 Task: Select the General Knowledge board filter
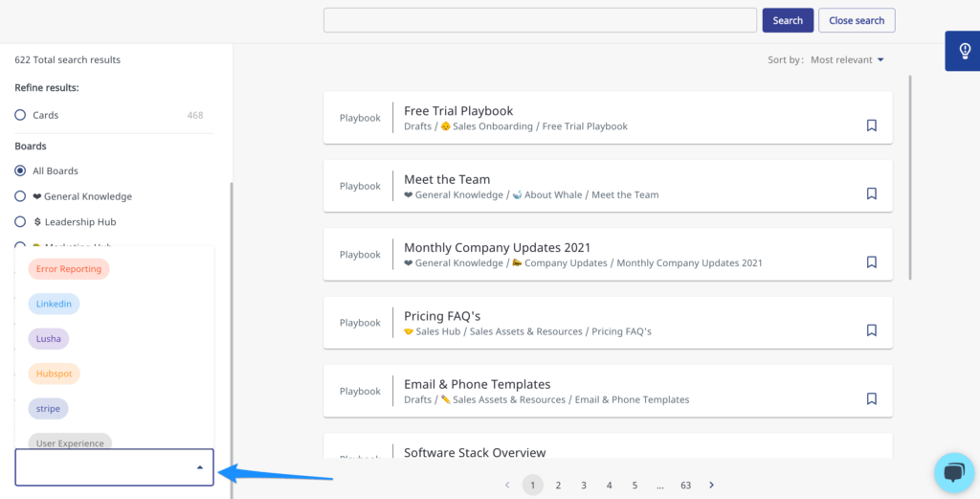pos(20,196)
